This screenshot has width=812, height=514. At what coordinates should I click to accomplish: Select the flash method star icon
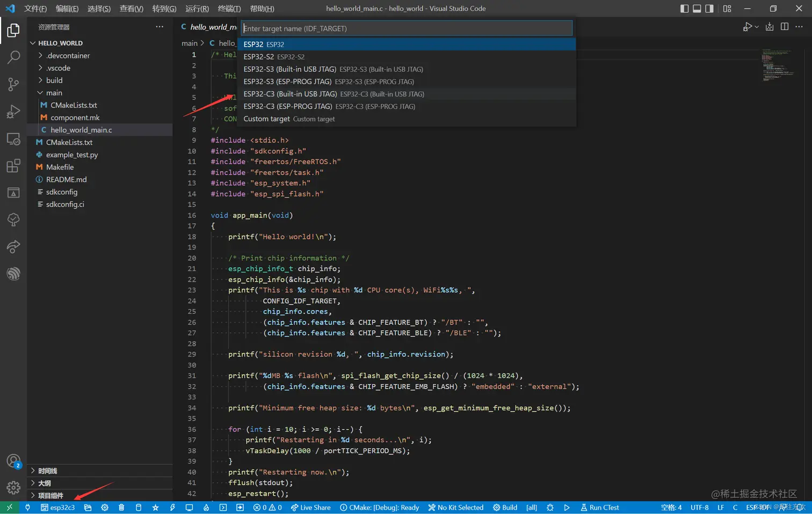click(x=155, y=508)
